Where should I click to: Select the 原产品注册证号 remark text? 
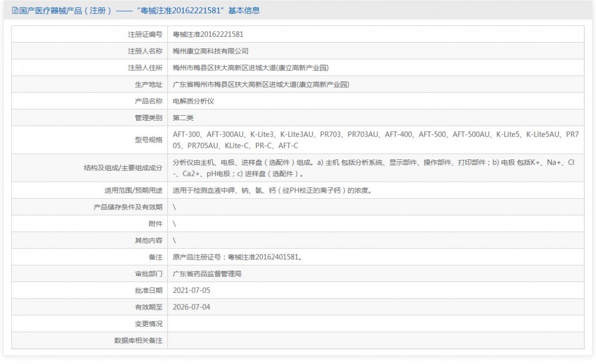[x=237, y=257]
